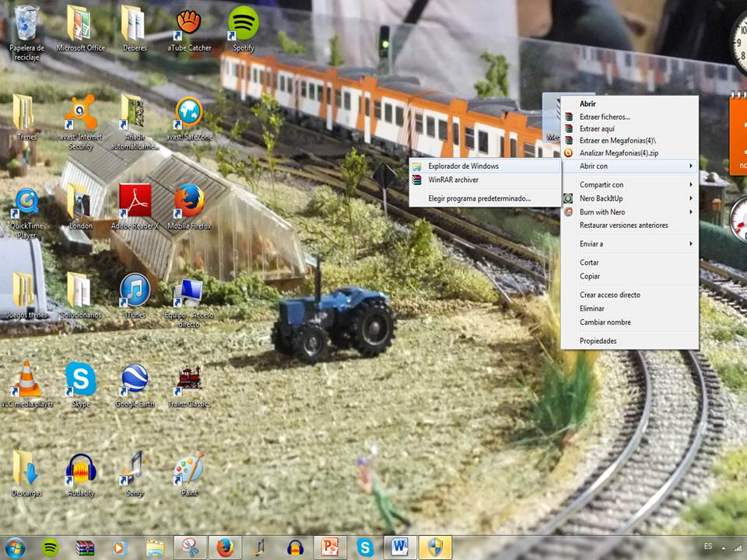
Task: Choose Cambiar nombre option
Action: pyautogui.click(x=630, y=322)
